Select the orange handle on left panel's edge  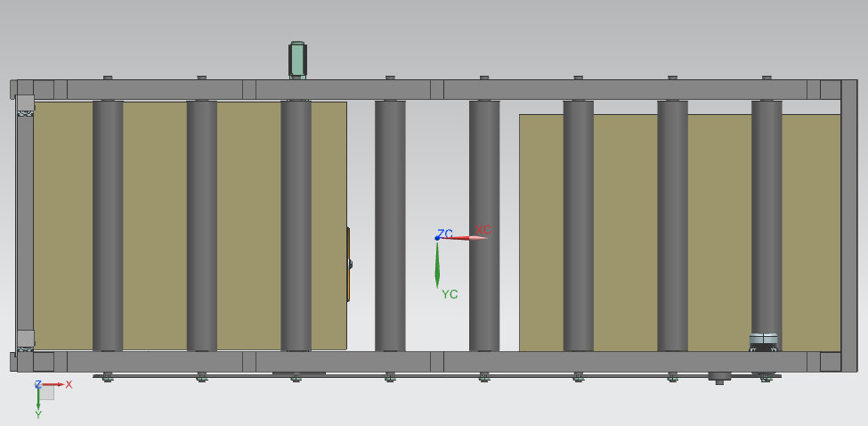(x=348, y=264)
